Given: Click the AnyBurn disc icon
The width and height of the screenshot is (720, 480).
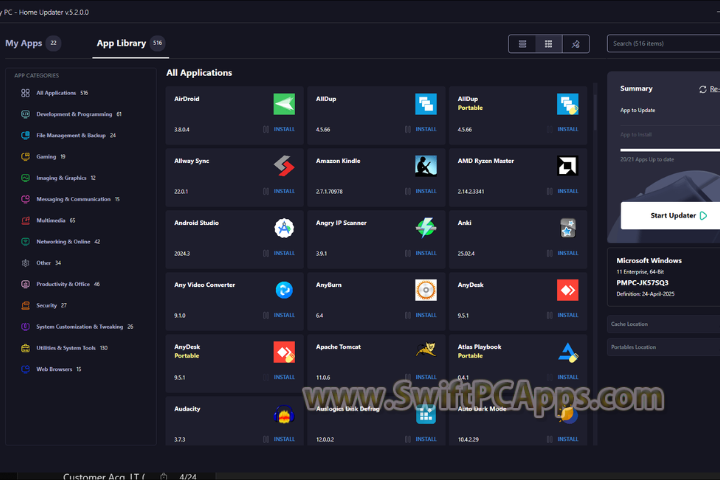Looking at the screenshot, I should click(426, 290).
